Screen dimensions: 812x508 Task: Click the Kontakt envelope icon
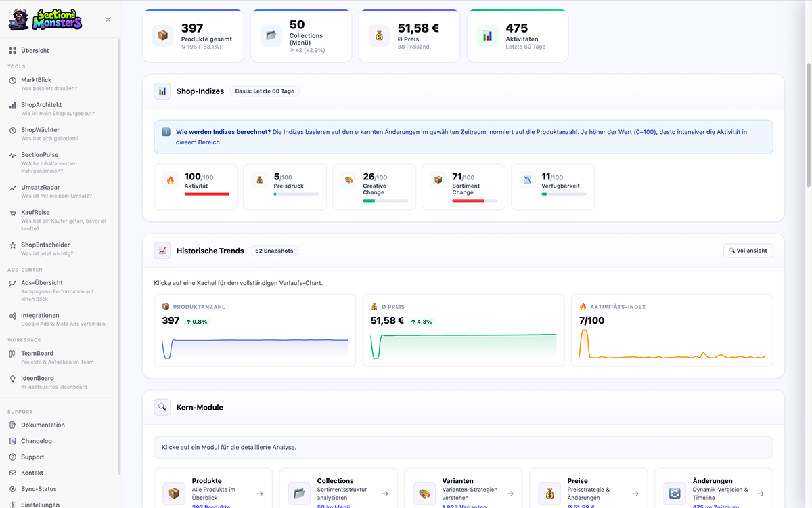point(13,473)
